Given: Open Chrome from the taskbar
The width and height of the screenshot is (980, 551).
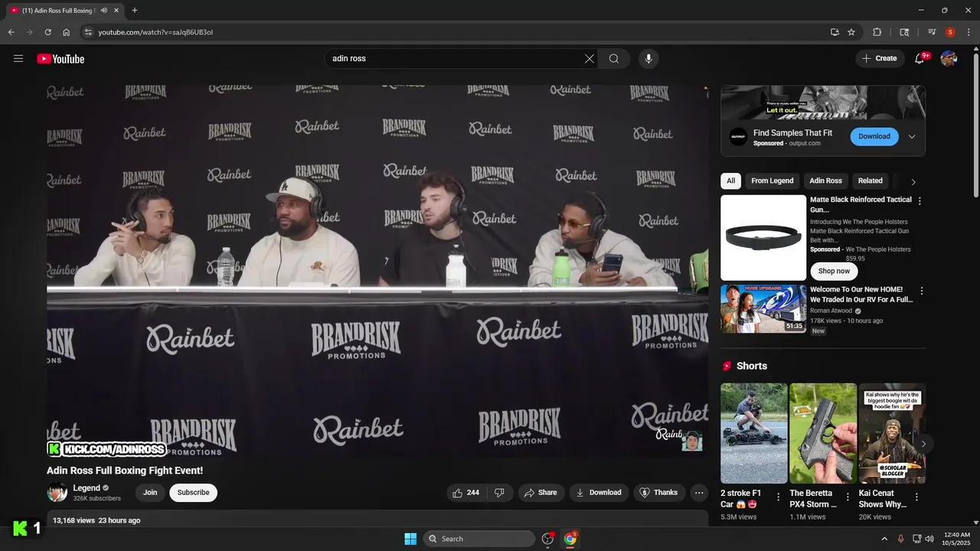Looking at the screenshot, I should click(570, 539).
